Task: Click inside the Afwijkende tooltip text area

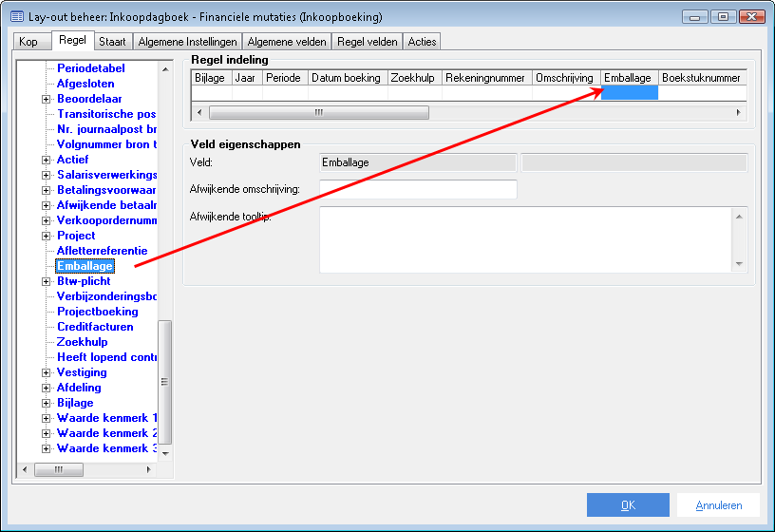Action: click(x=525, y=239)
